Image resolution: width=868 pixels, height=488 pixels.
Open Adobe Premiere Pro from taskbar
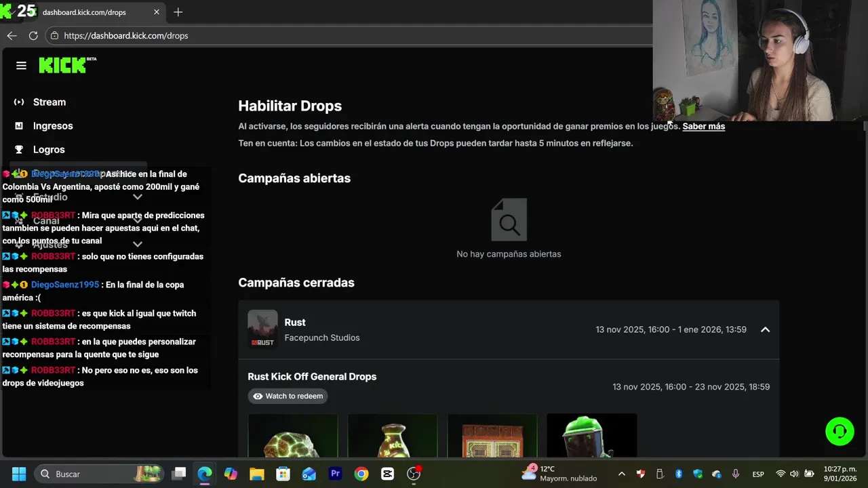pyautogui.click(x=335, y=474)
